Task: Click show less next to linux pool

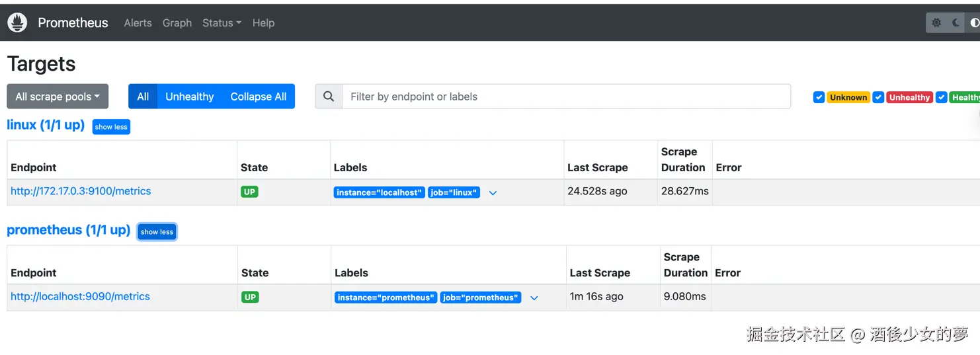Action: click(x=111, y=127)
